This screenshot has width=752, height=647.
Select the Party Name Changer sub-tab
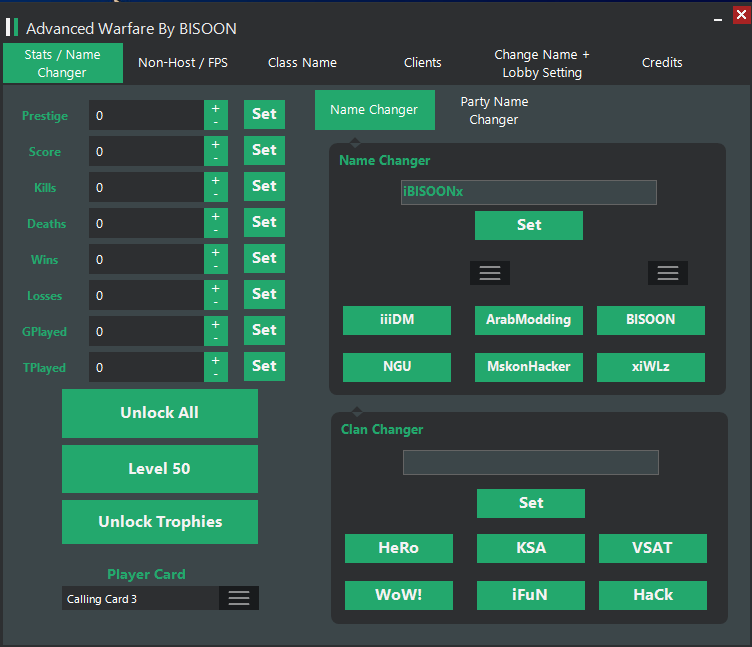pyautogui.click(x=494, y=110)
